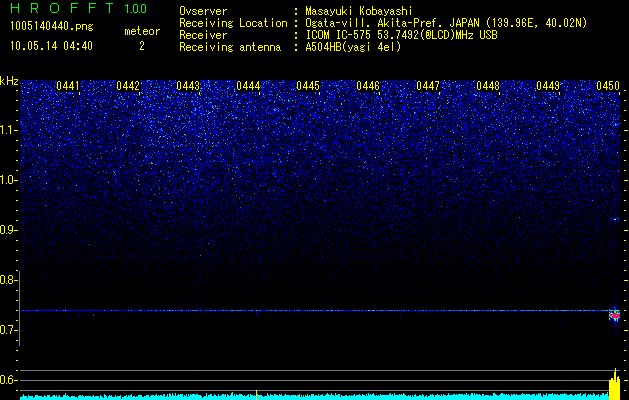Click the Receiving Location label
Screen dimensions: 629x400
233,23
